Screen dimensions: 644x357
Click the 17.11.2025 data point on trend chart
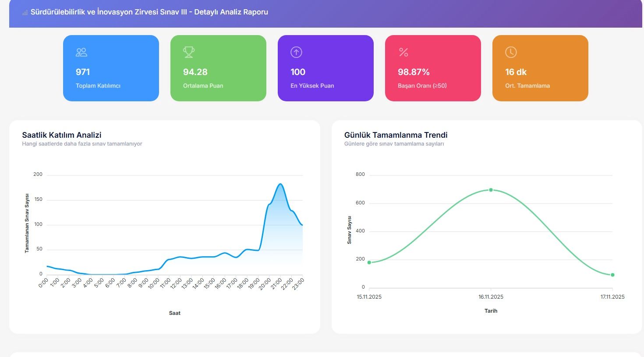612,275
